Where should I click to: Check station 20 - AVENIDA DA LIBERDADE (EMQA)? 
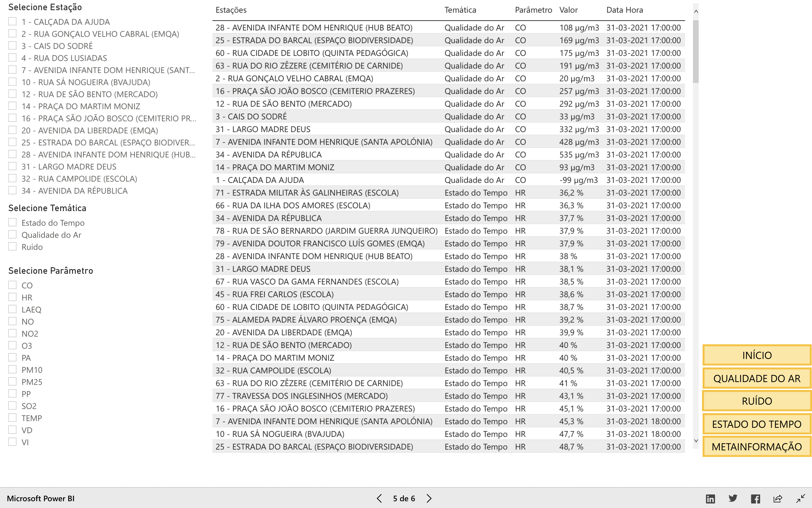[x=12, y=130]
